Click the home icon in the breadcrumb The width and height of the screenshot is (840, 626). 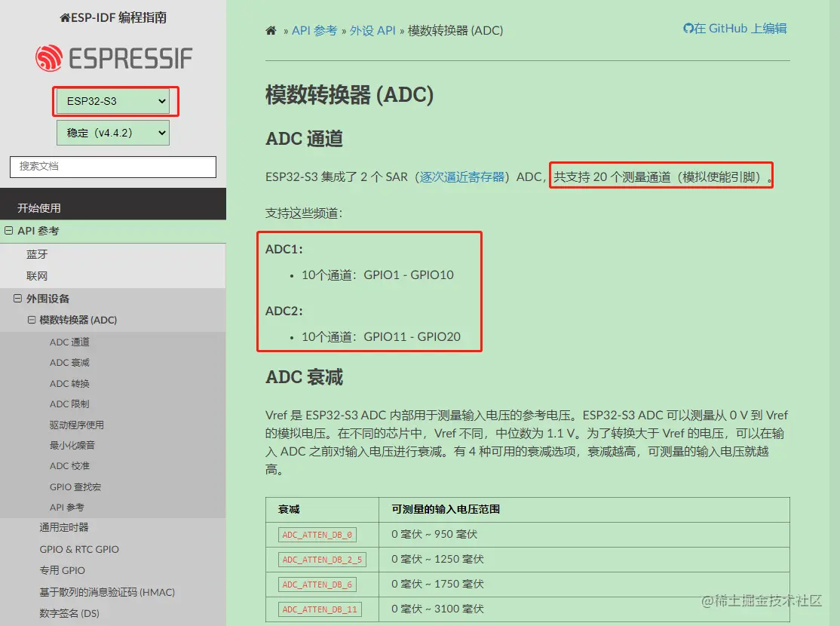click(270, 30)
